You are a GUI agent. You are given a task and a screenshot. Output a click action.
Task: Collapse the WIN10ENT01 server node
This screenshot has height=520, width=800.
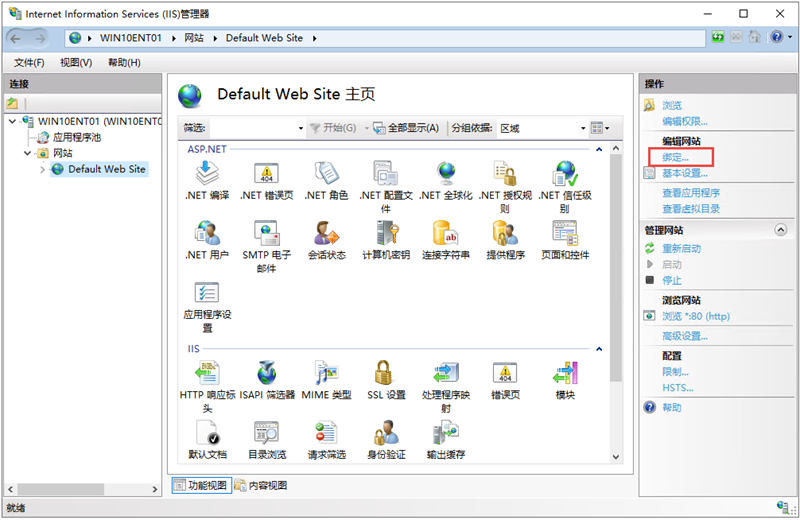[x=13, y=121]
